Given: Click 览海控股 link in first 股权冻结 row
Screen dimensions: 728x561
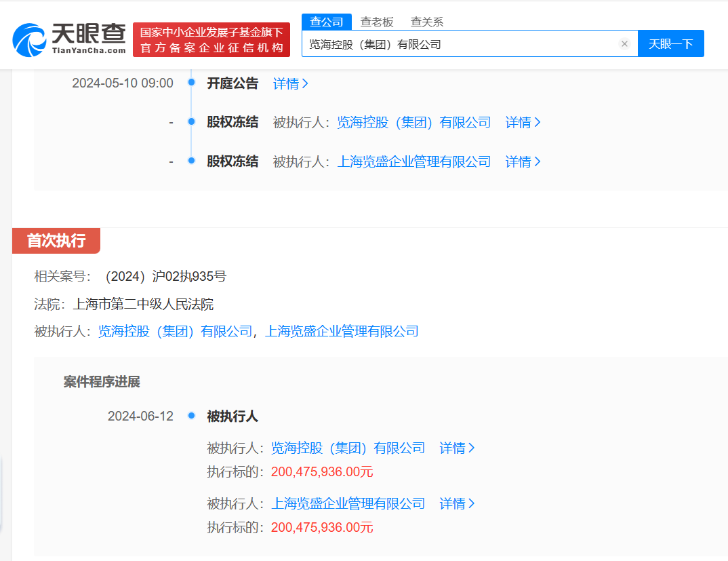Looking at the screenshot, I should pyautogui.click(x=413, y=123).
